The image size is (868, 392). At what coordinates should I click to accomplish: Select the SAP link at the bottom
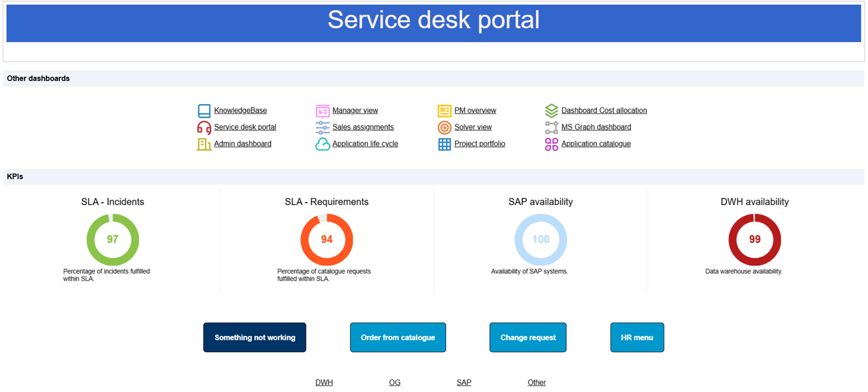coord(464,383)
